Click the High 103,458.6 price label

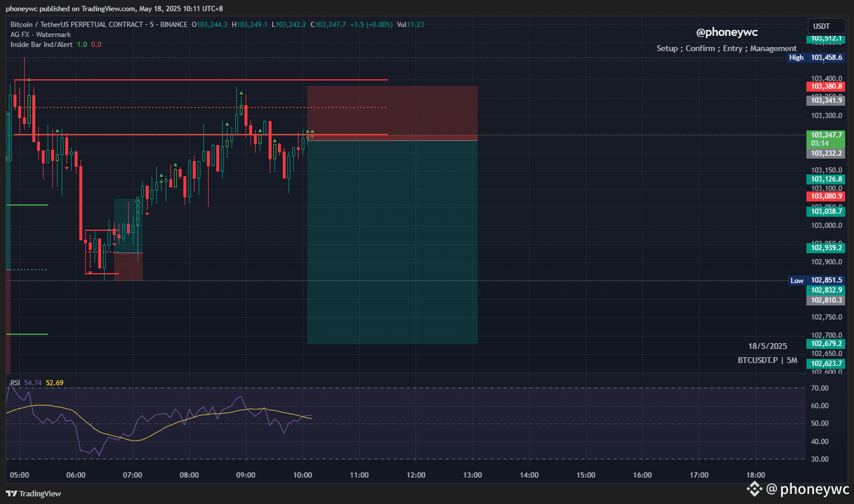(816, 58)
